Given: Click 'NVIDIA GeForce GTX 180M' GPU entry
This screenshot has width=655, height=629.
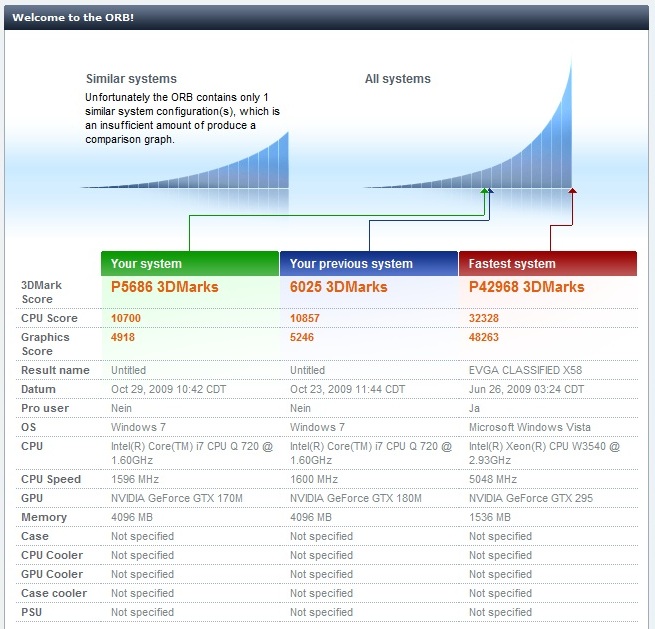Looking at the screenshot, I should point(356,498).
